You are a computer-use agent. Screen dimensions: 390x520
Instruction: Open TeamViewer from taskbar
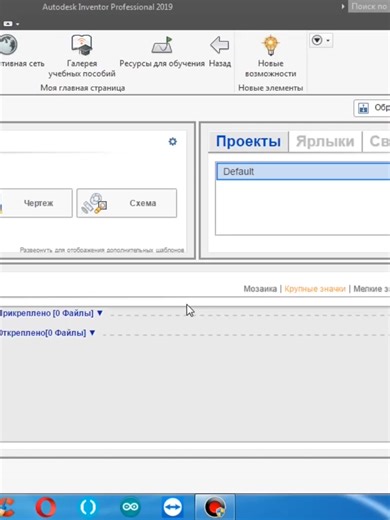(172, 507)
